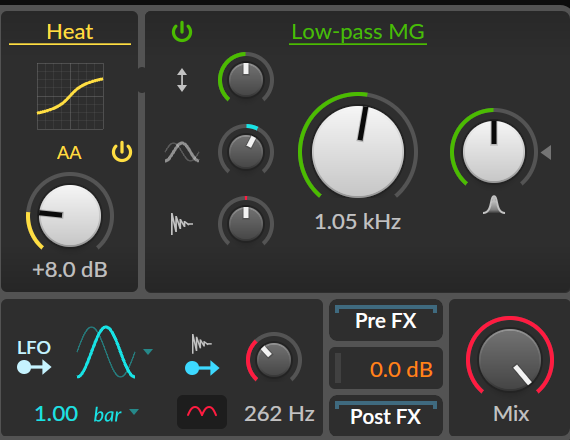Click the envelope follower icon above blue arrow
The width and height of the screenshot is (570, 440).
201,344
